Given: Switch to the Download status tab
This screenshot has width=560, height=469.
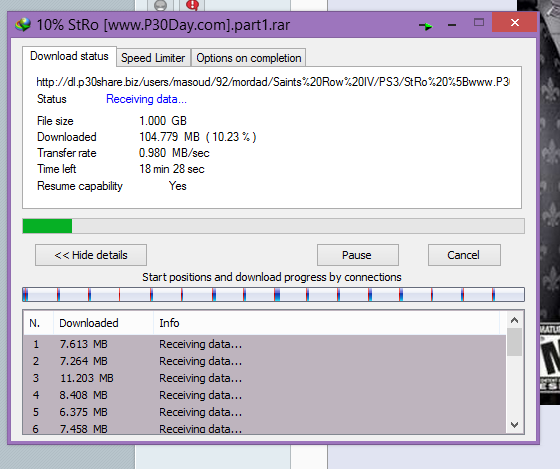Looking at the screenshot, I should pos(69,56).
